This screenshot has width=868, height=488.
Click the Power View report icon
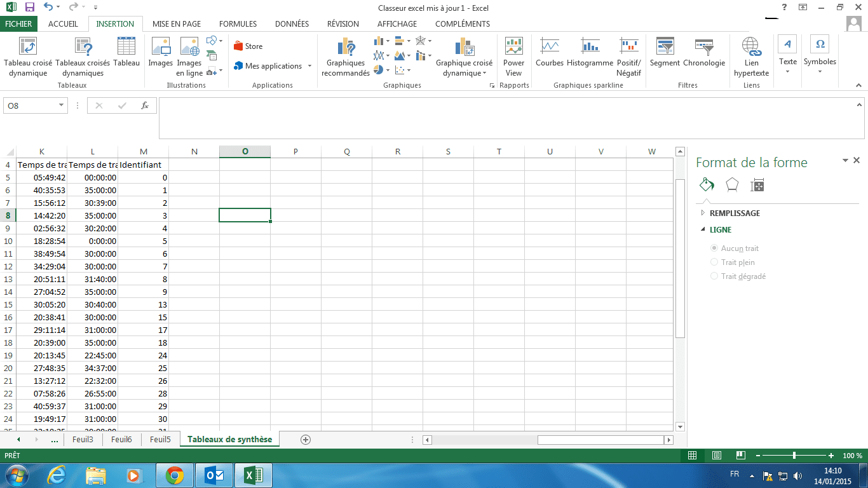513,57
